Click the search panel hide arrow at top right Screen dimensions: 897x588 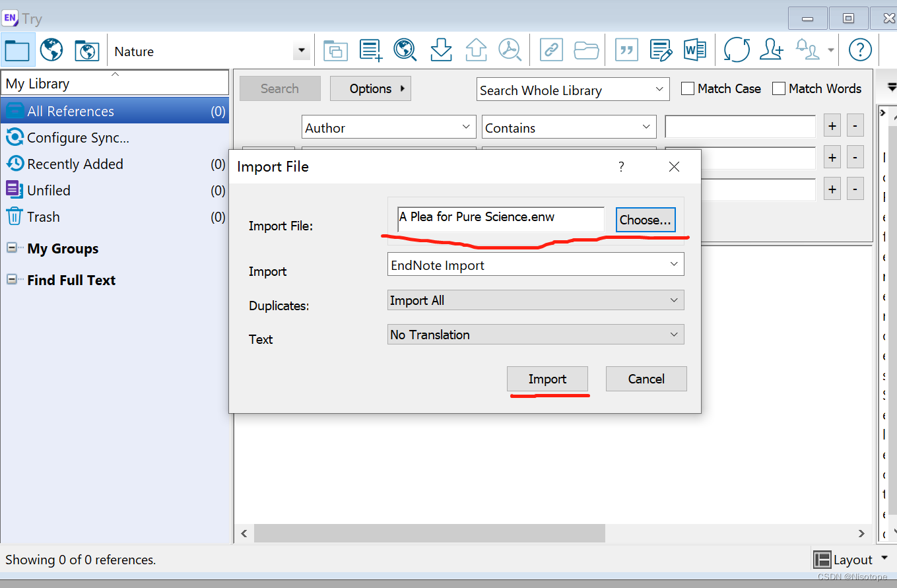pos(891,86)
